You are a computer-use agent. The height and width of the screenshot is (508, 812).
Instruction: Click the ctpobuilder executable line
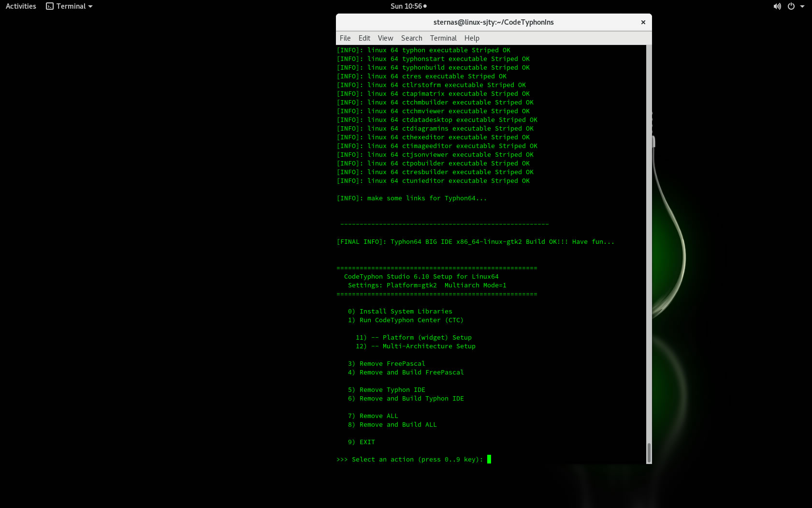point(433,164)
